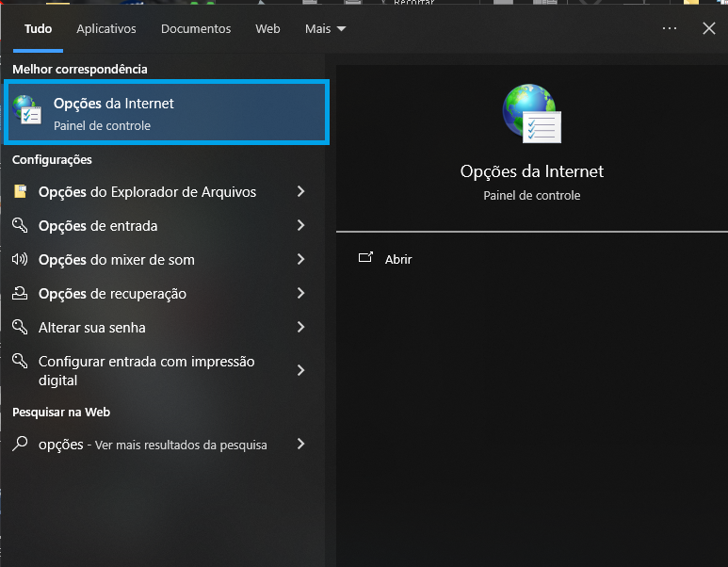Close the search panel with the X
Viewport: 728px width, 567px height.
coord(708,28)
